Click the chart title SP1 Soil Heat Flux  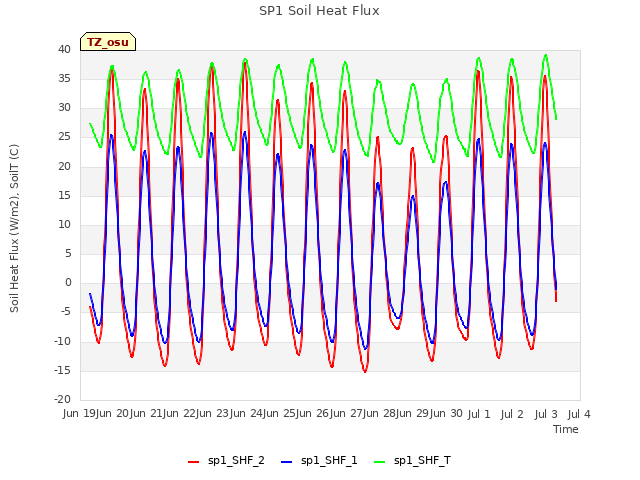coord(319,11)
